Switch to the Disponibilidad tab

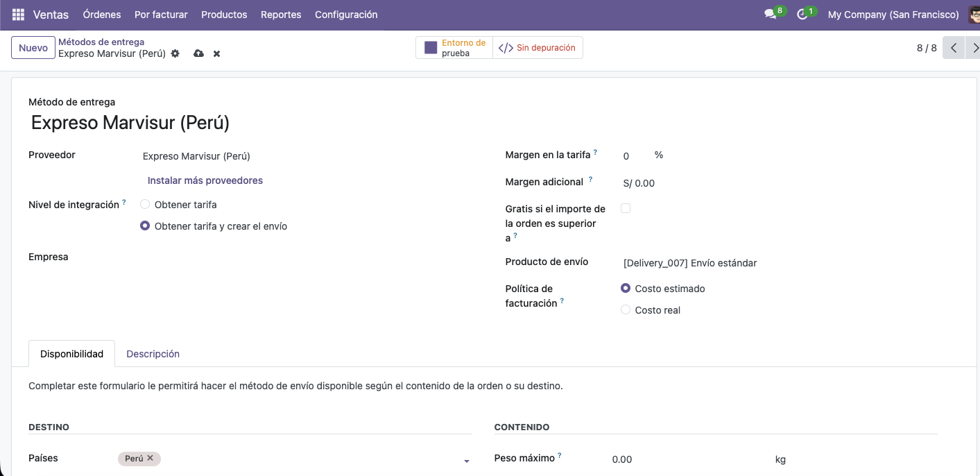pos(71,354)
